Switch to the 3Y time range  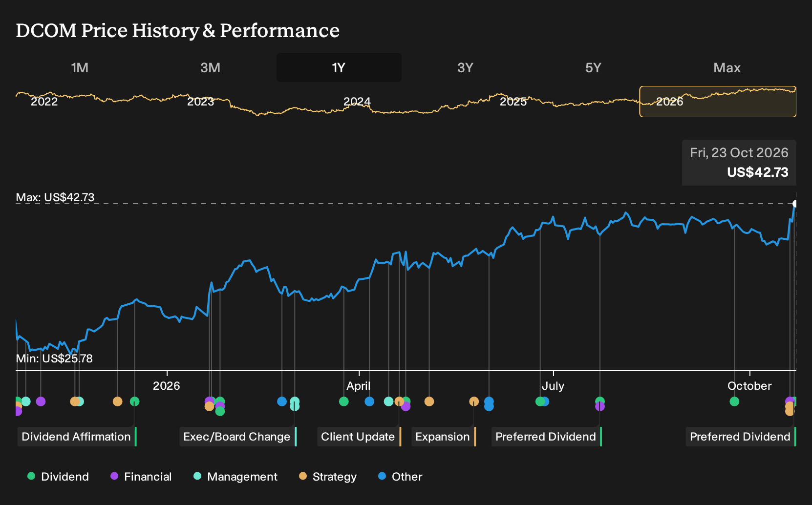coord(465,67)
